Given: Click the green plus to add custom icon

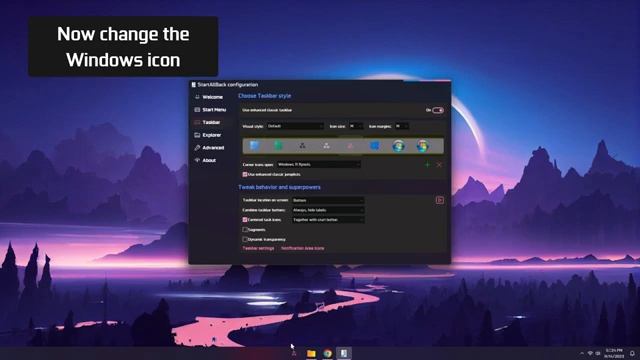Looking at the screenshot, I should click(427, 164).
